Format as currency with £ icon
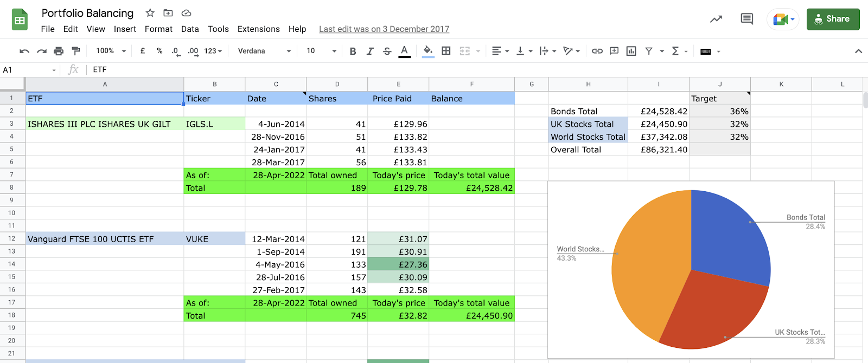 coord(143,51)
